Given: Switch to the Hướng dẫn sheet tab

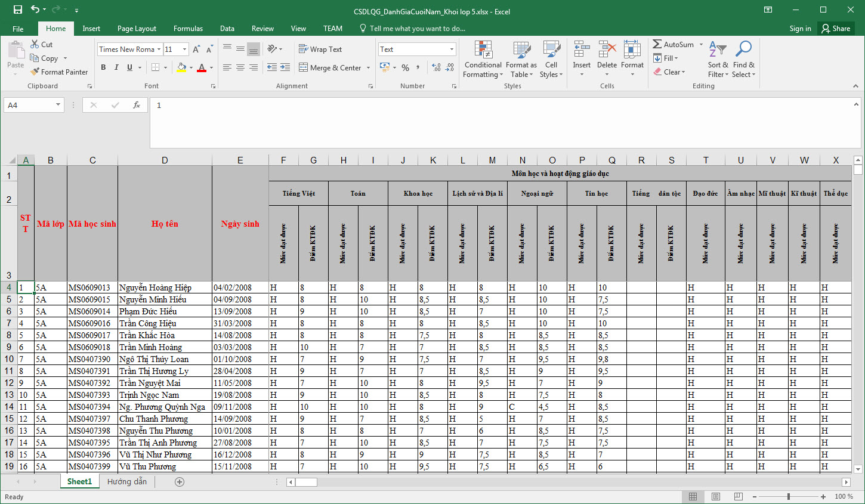Looking at the screenshot, I should pos(127,481).
